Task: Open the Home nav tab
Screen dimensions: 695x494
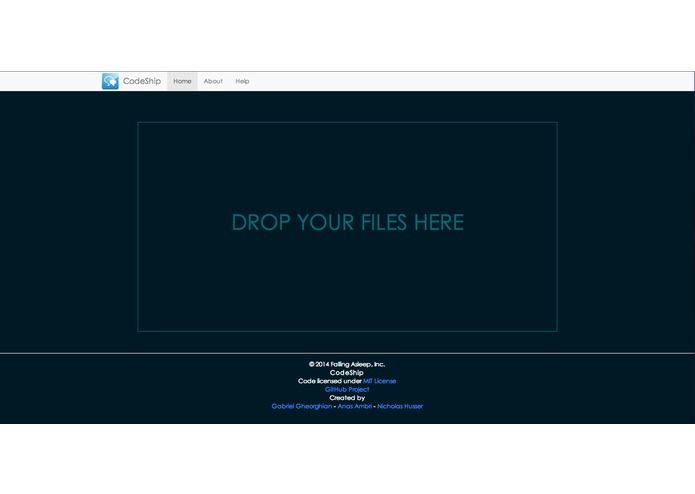Action: point(182,81)
